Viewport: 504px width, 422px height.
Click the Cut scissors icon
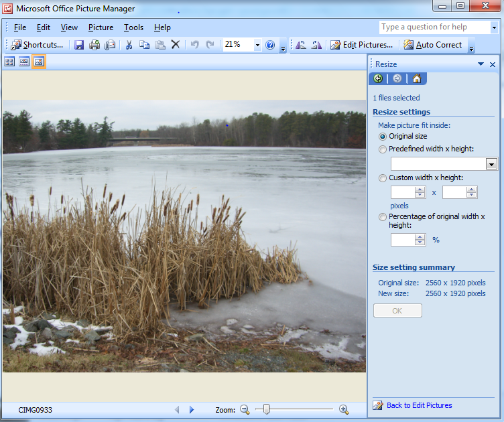129,45
